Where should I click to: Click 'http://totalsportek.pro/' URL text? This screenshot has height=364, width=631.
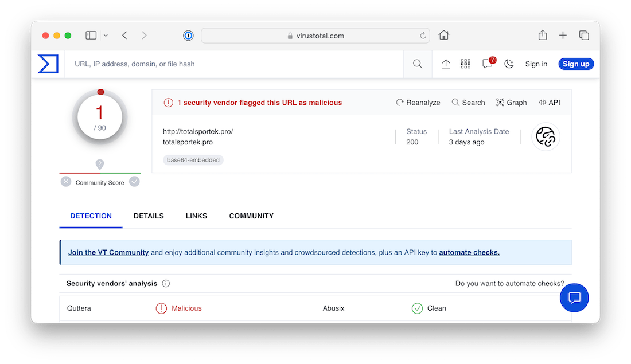click(x=198, y=131)
